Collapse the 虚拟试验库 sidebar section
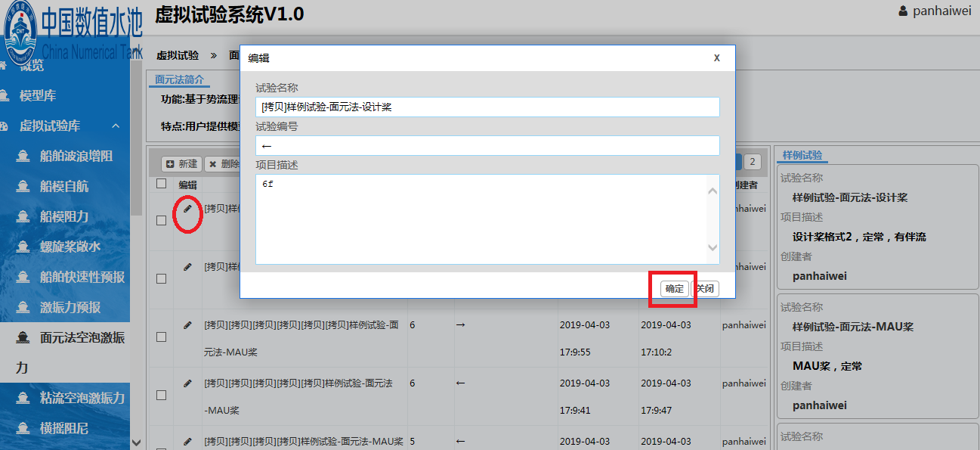This screenshot has width=980, height=450. coord(116,126)
